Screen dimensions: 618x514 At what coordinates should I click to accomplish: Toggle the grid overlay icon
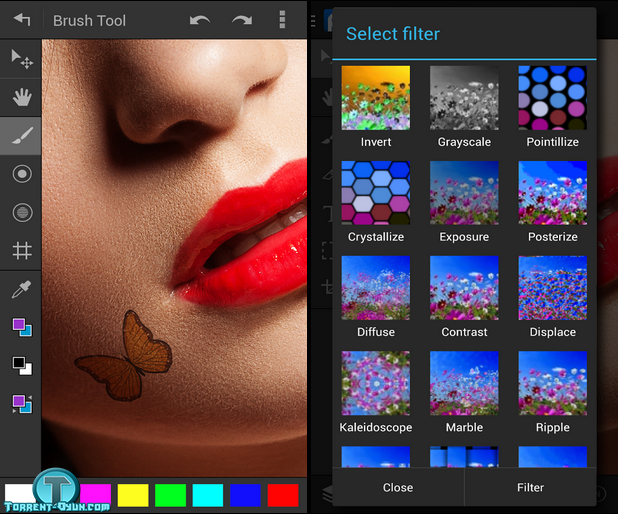[x=21, y=250]
